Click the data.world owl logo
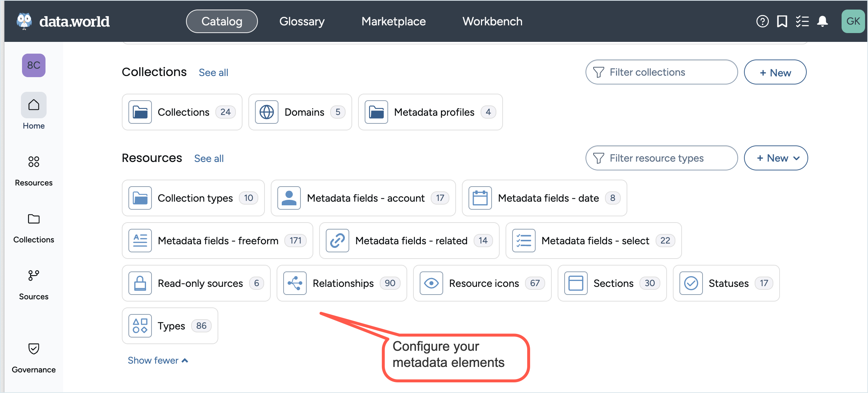 coord(24,21)
